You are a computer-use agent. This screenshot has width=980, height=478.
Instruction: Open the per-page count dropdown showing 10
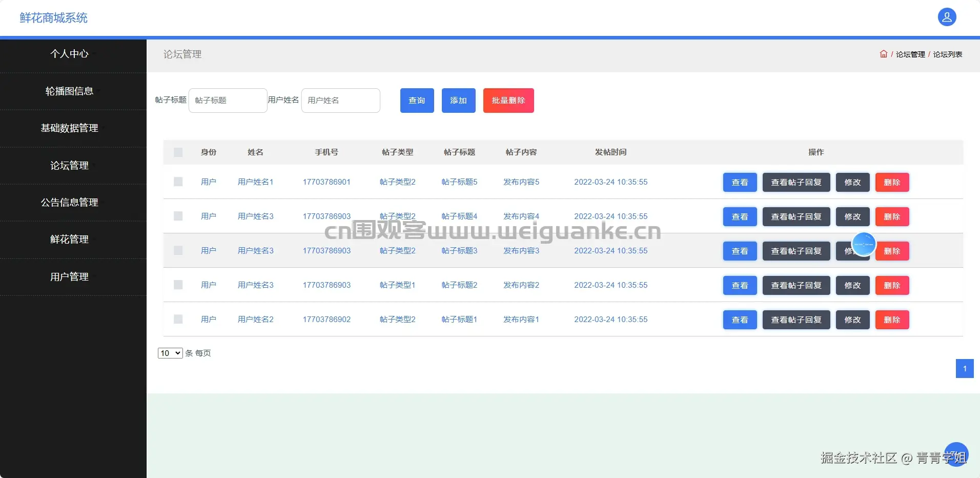(x=170, y=353)
